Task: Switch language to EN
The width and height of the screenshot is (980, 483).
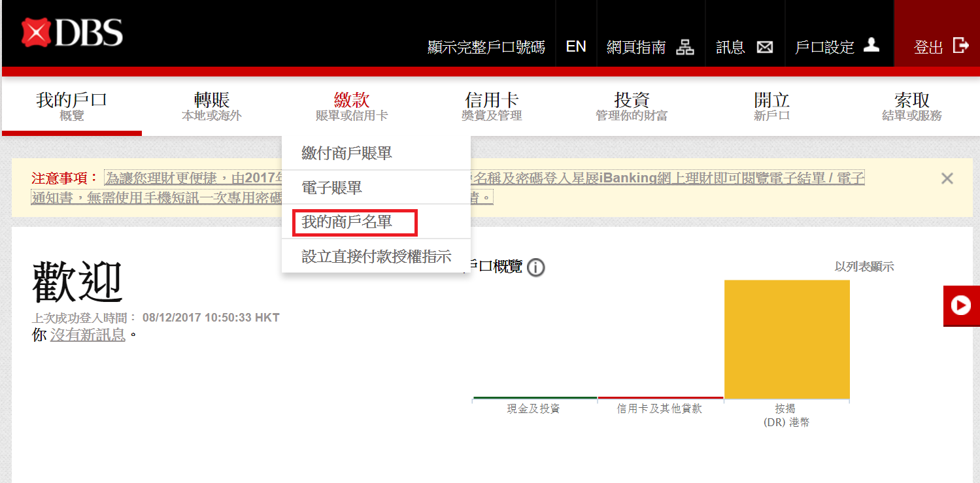Action: (576, 47)
